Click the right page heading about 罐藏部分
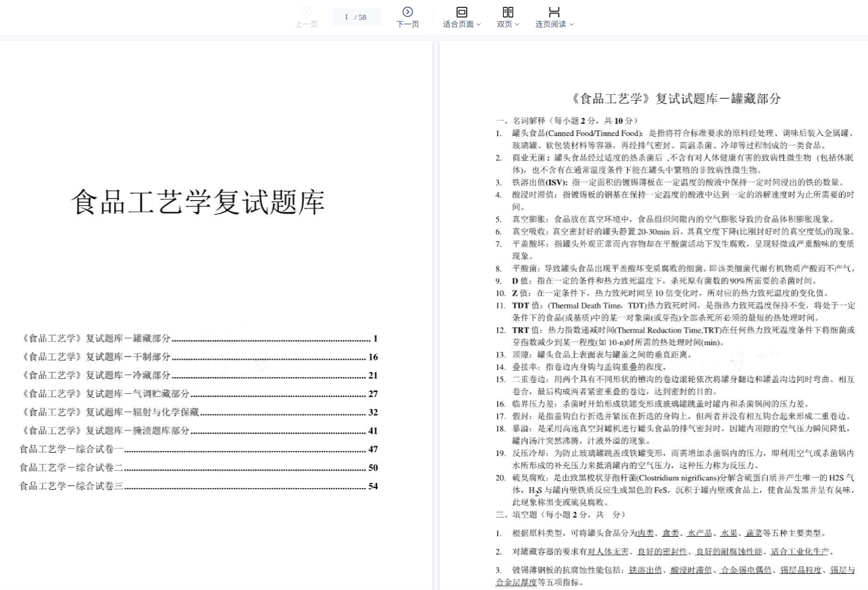Image resolution: width=868 pixels, height=590 pixels. [x=676, y=99]
